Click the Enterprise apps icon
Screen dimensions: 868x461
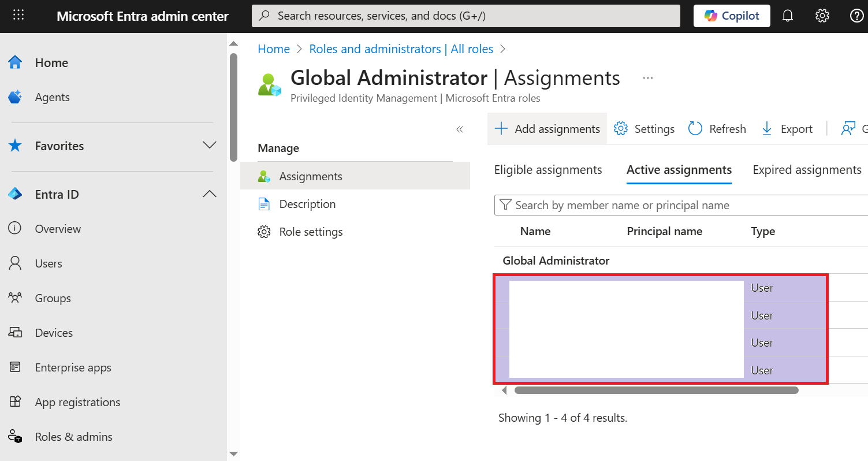(15, 367)
